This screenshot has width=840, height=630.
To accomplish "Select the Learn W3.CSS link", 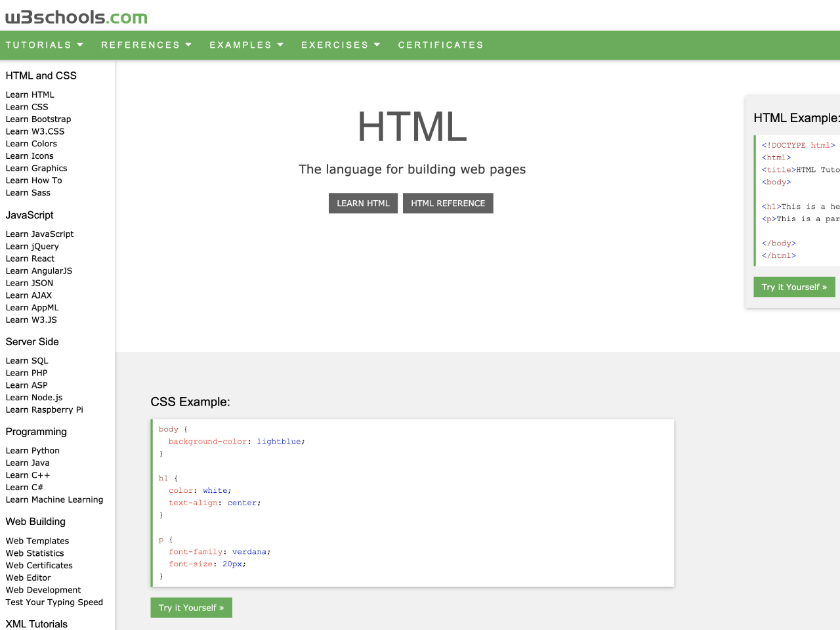I will [35, 131].
